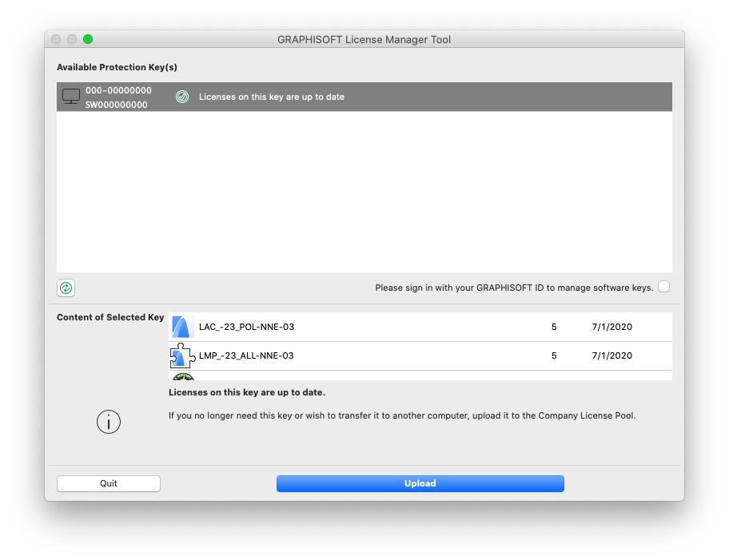Image resolution: width=729 pixels, height=560 pixels.
Task: Click the license count 5 in the LAC row
Action: pyautogui.click(x=554, y=327)
